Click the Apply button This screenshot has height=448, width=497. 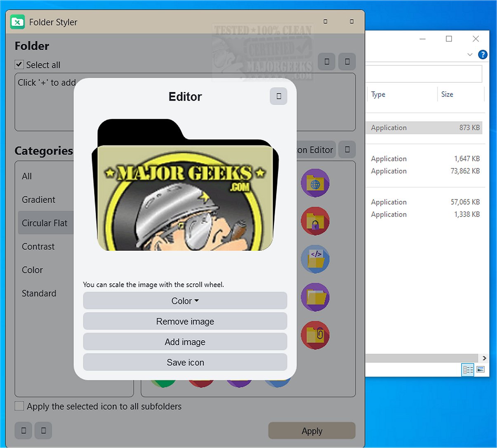(312, 431)
